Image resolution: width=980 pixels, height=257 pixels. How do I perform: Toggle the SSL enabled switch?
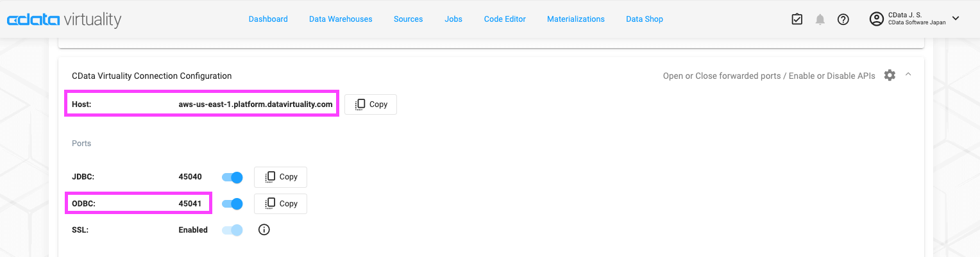[232, 230]
